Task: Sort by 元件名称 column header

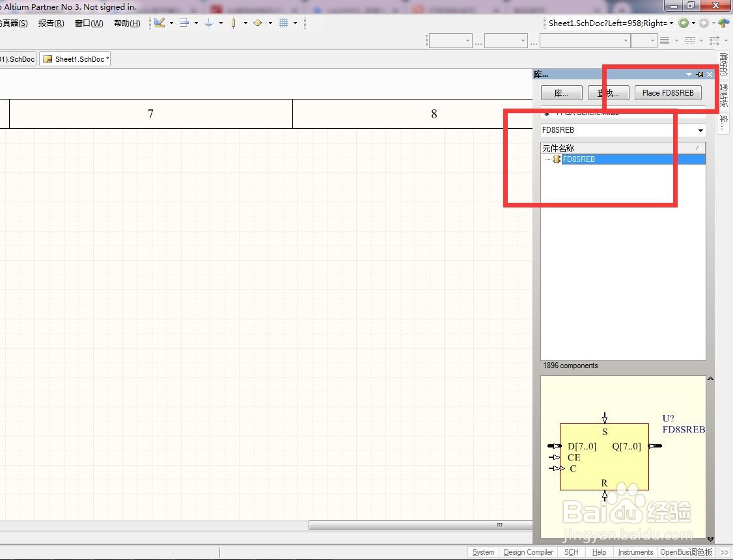Action: pos(623,148)
